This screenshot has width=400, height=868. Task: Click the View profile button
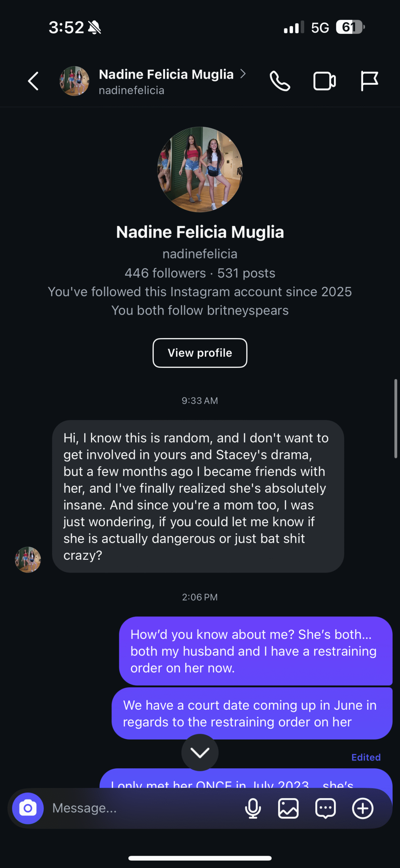pyautogui.click(x=200, y=353)
